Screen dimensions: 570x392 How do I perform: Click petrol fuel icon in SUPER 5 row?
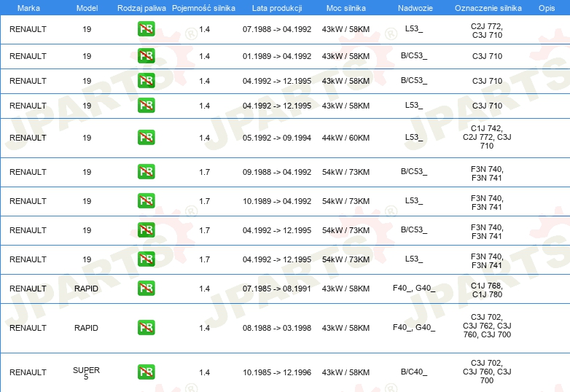(146, 372)
